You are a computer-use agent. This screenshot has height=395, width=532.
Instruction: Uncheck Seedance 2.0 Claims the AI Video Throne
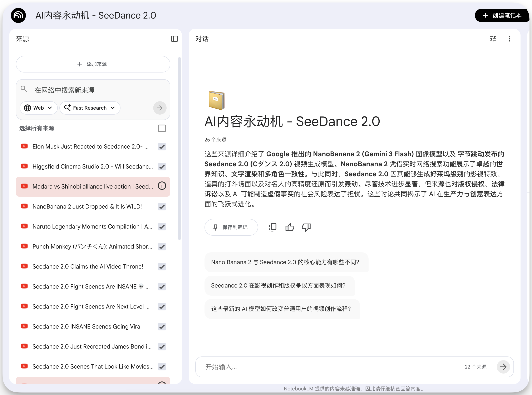tap(162, 267)
